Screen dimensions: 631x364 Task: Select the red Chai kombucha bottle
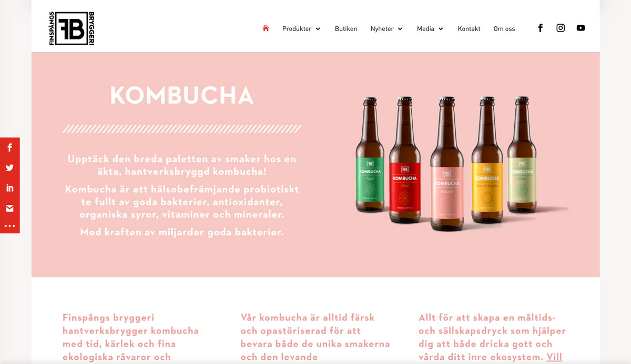404,163
